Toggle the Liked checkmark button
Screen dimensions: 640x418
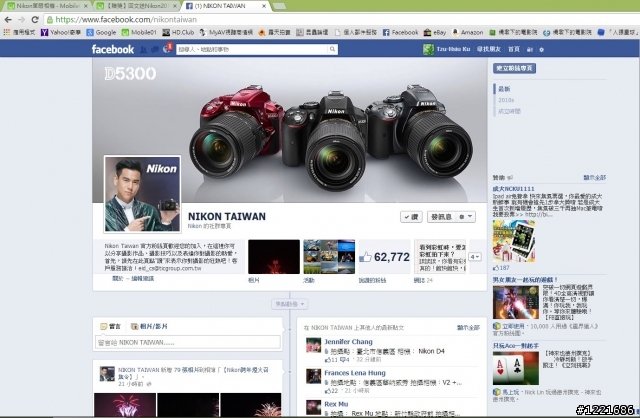(411, 217)
